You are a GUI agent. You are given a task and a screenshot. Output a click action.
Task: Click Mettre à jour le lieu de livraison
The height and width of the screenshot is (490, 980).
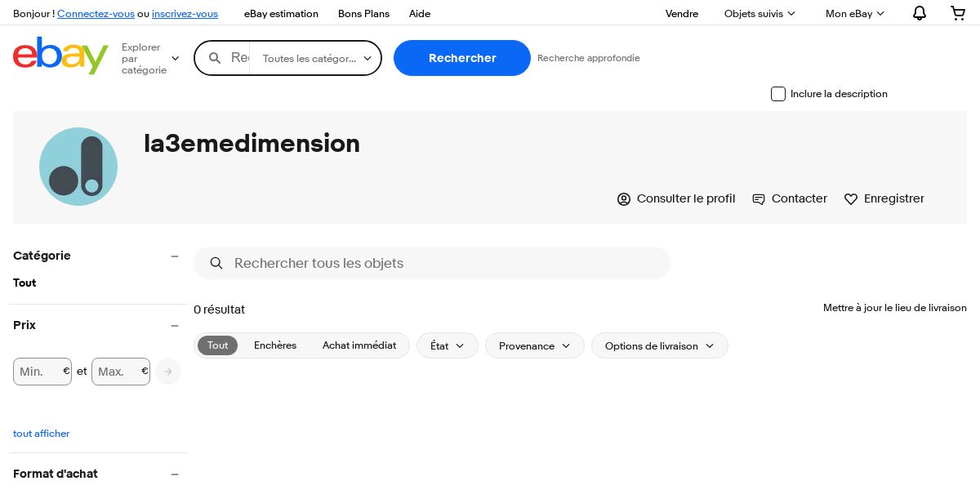(895, 308)
